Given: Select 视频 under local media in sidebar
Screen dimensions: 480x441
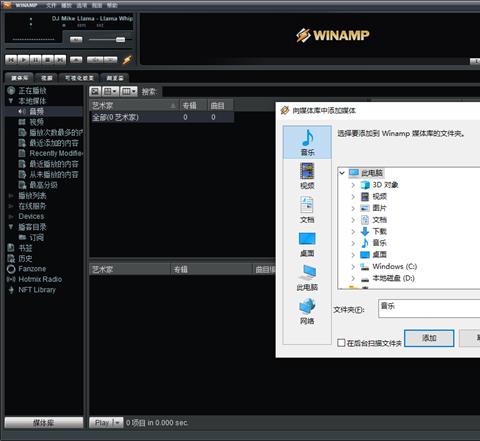Looking at the screenshot, I should (x=36, y=122).
